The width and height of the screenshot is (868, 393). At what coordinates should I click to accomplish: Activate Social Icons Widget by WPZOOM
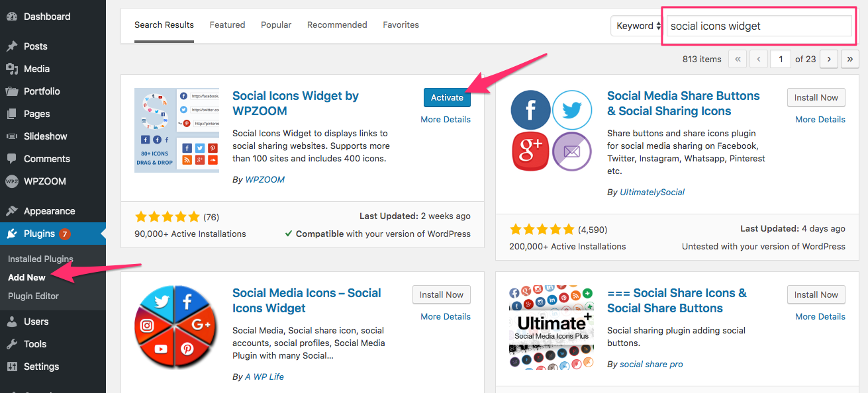click(447, 97)
